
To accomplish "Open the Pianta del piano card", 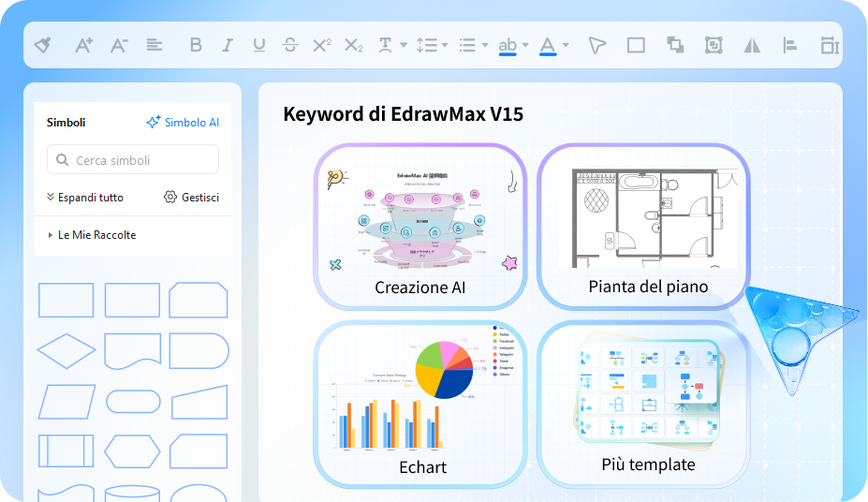I will (644, 226).
